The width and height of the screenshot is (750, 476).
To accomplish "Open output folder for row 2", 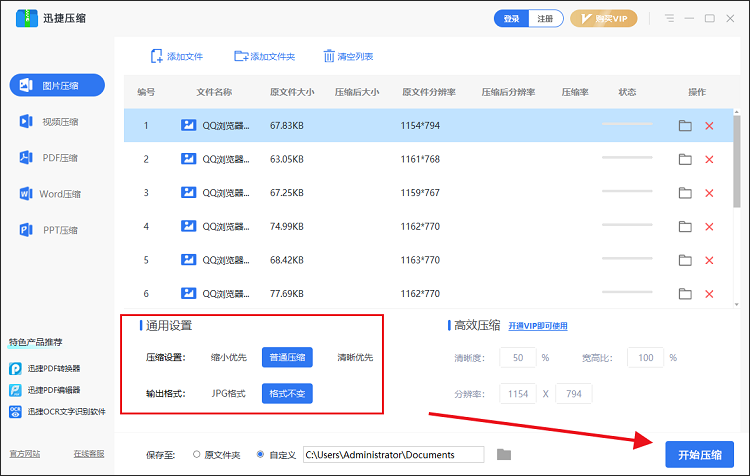I will point(685,159).
